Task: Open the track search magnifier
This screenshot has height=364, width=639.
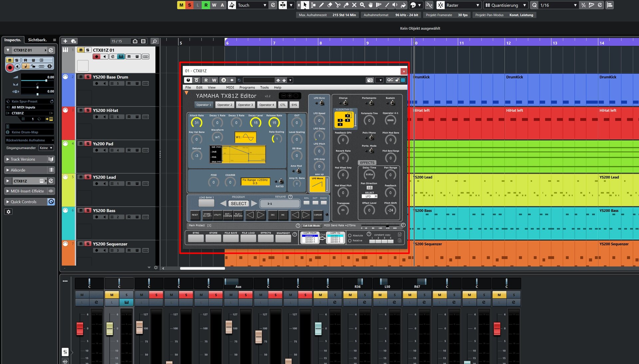Action: 154,41
